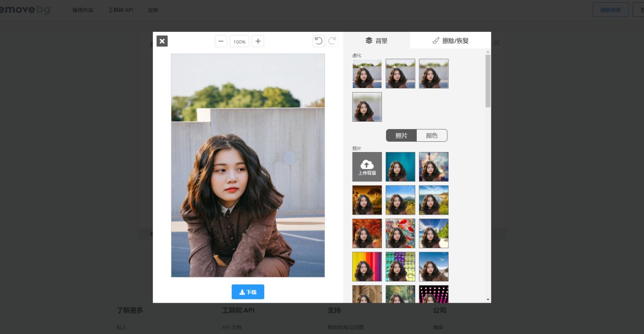The height and width of the screenshot is (334, 644).
Task: Open the API 文档 footer link
Action: point(232,327)
